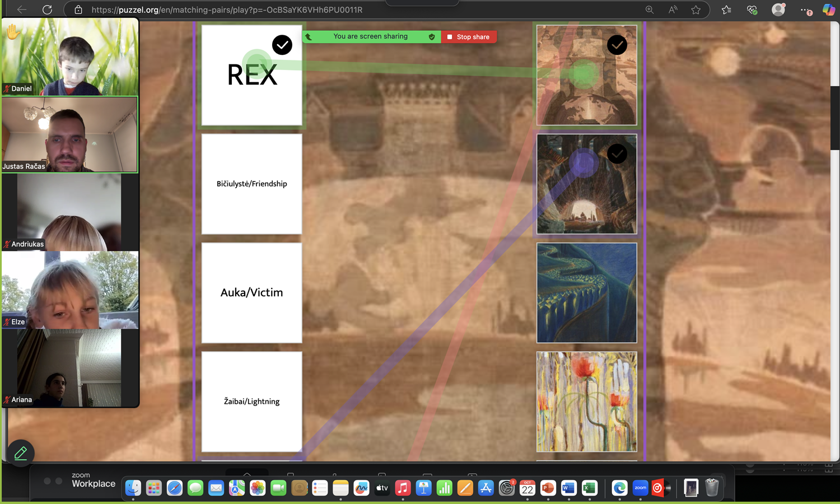Viewport: 840px width, 504px height.
Task: Click the screen sharing security shield icon
Action: 432,37
